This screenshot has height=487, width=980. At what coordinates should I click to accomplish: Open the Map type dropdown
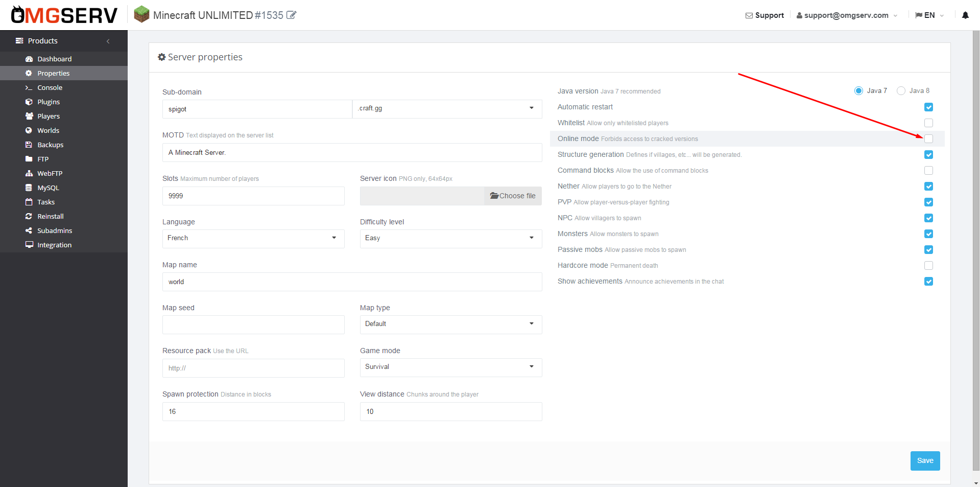[x=451, y=324]
